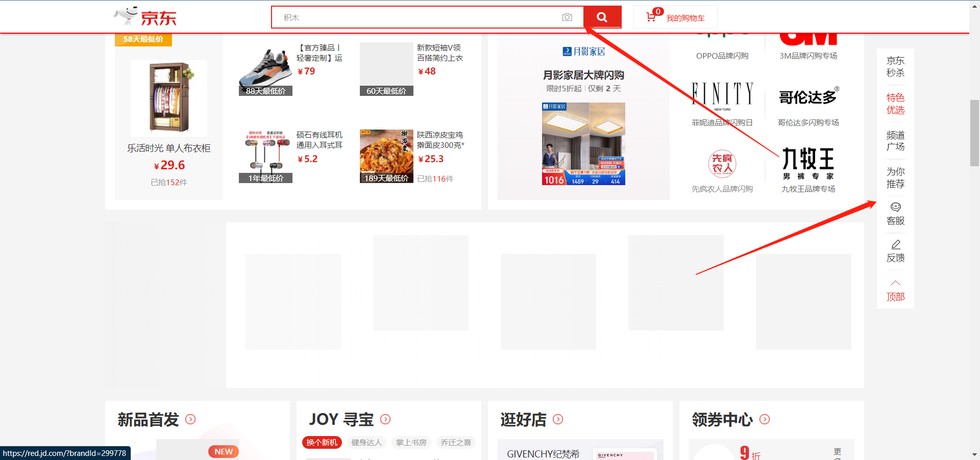Open 菲妮迪品牌闪购日 link
The width and height of the screenshot is (980, 460).
click(722, 122)
